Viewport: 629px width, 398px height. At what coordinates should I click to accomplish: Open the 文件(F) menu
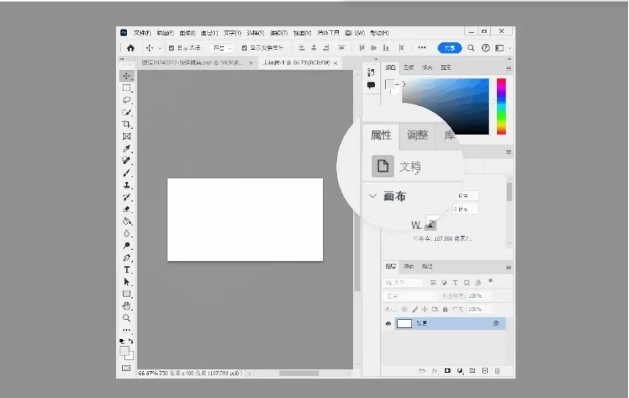(x=142, y=33)
